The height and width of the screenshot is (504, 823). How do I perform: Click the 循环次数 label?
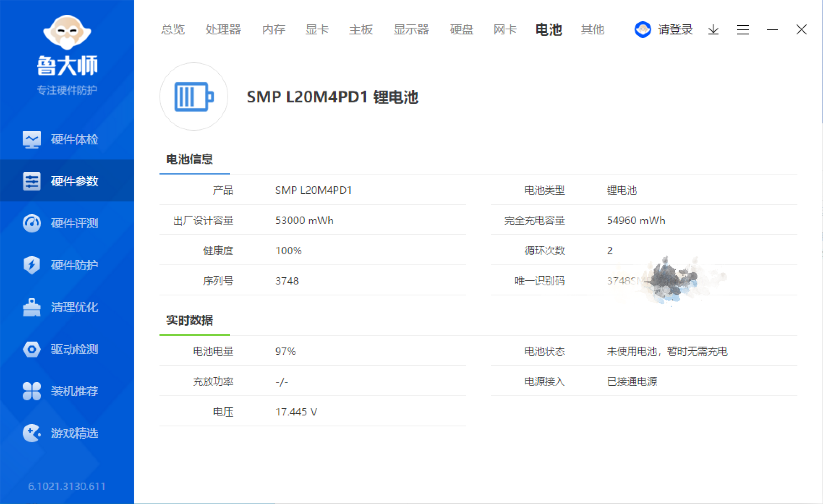[545, 251]
